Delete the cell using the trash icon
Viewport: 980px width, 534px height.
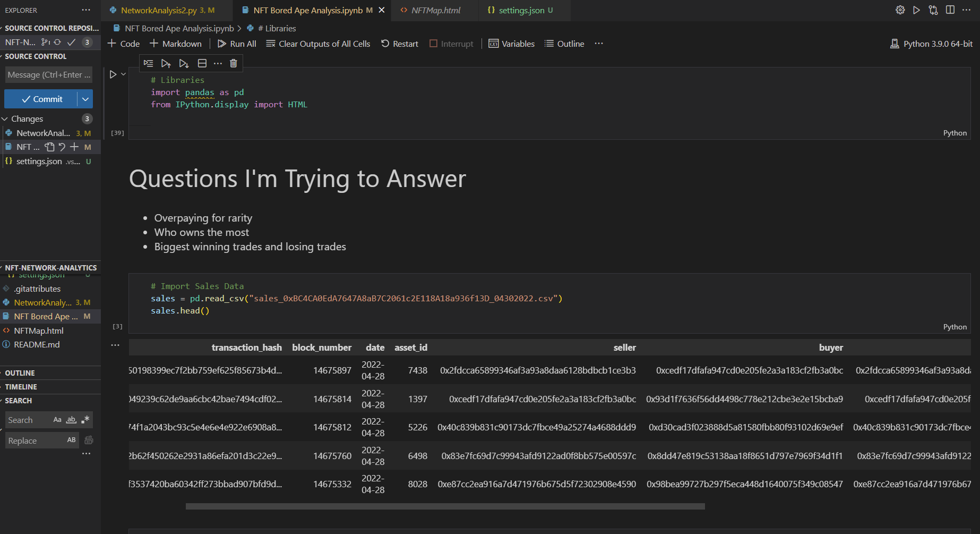point(234,63)
